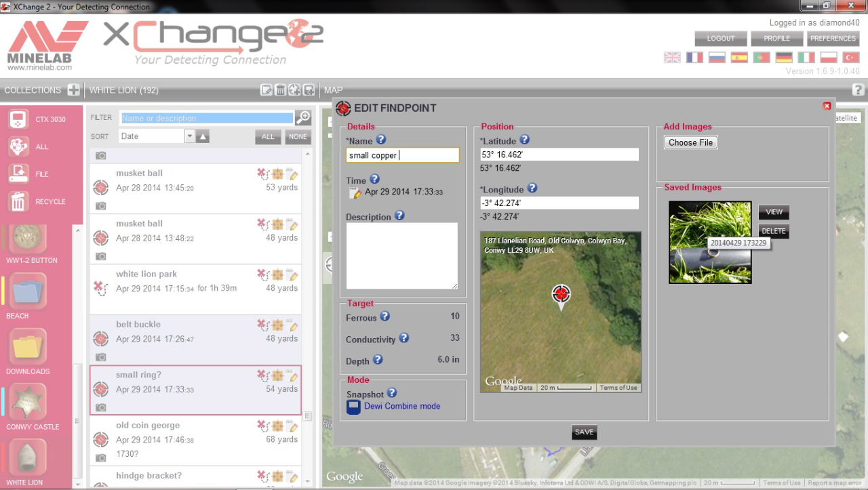The height and width of the screenshot is (490, 868).
Task: Open Dewi Combine mode snapshot link
Action: coord(402,406)
